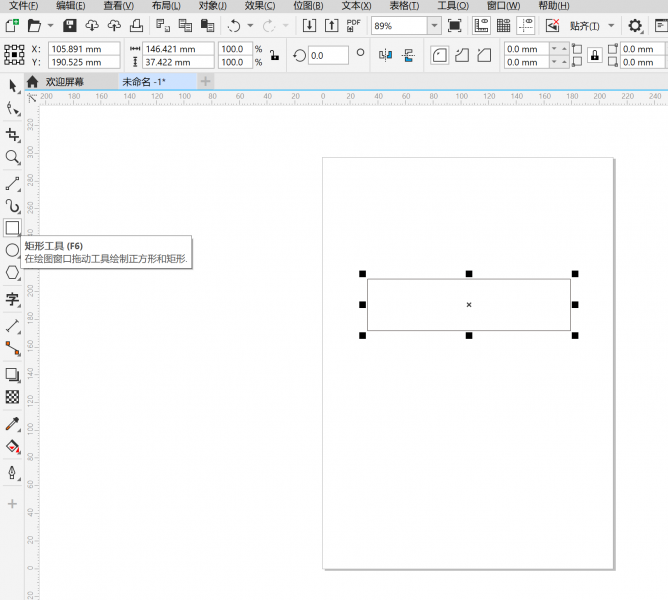
Task: Click Publish to PDF icon
Action: pyautogui.click(x=354, y=26)
